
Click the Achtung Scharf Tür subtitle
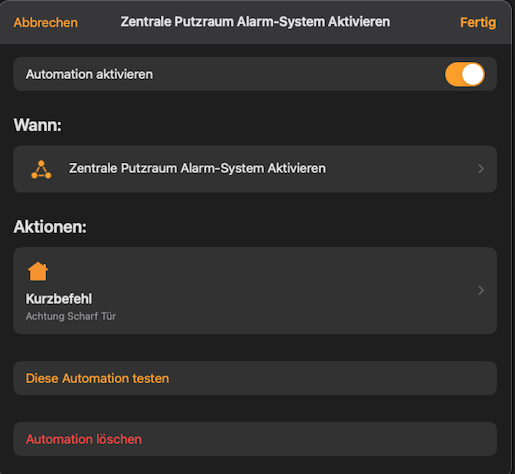[71, 316]
